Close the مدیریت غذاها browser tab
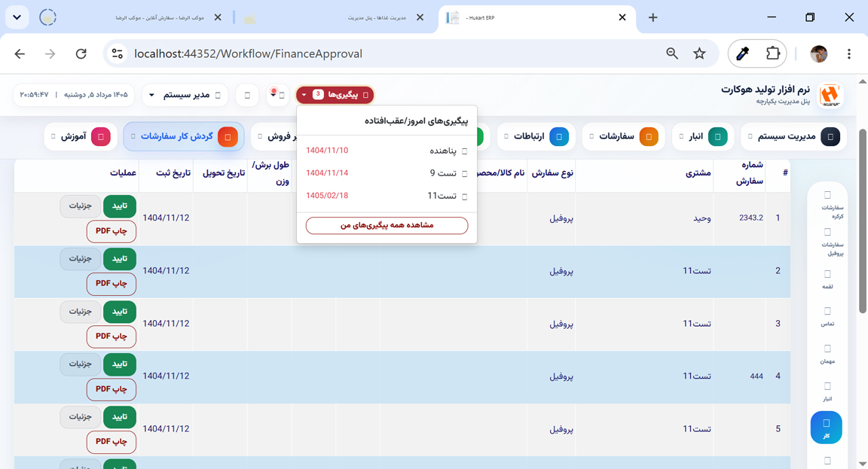The height and width of the screenshot is (469, 868). pos(420,18)
